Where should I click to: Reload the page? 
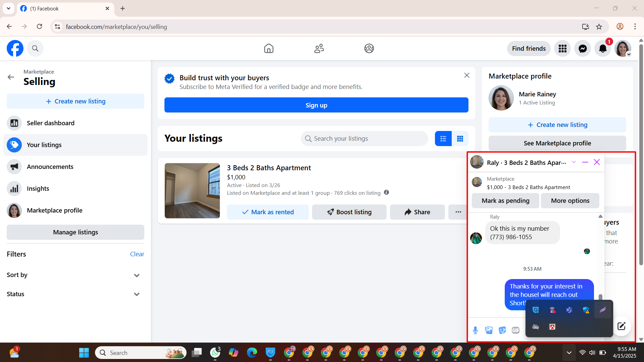pyautogui.click(x=39, y=27)
